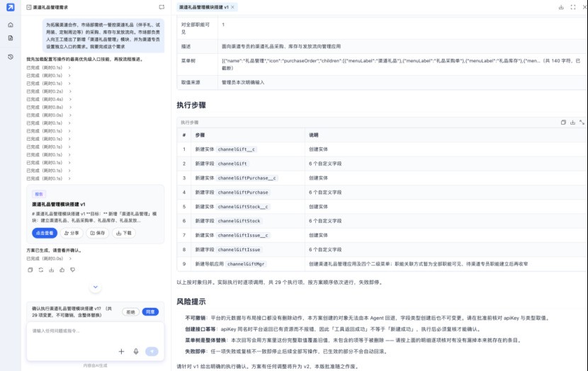Click the microphone icon in input box

tap(136, 351)
